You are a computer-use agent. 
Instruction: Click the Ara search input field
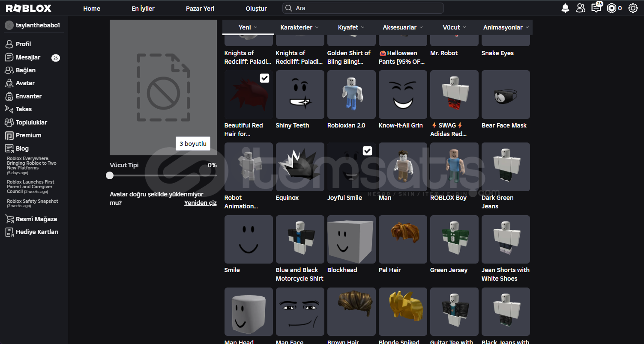[x=363, y=8]
